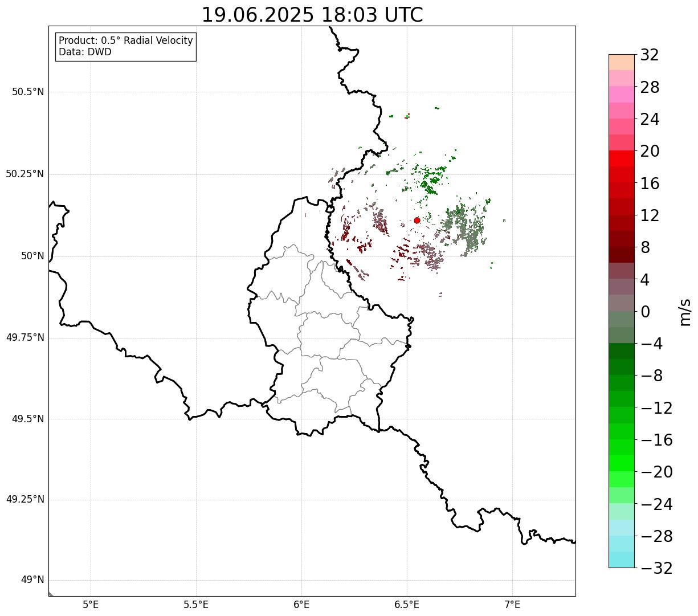Screen dimensions: 698x616
Task: Click colorbar tick label −16
Action: click(x=656, y=440)
